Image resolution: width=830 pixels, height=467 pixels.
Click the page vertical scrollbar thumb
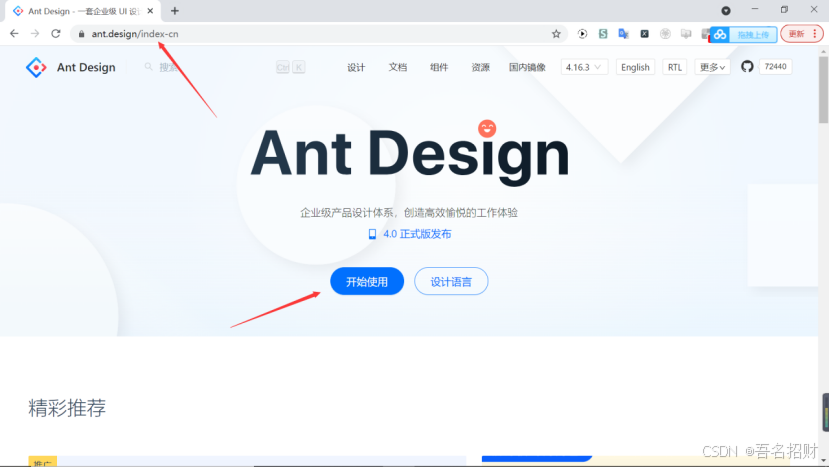click(x=823, y=90)
